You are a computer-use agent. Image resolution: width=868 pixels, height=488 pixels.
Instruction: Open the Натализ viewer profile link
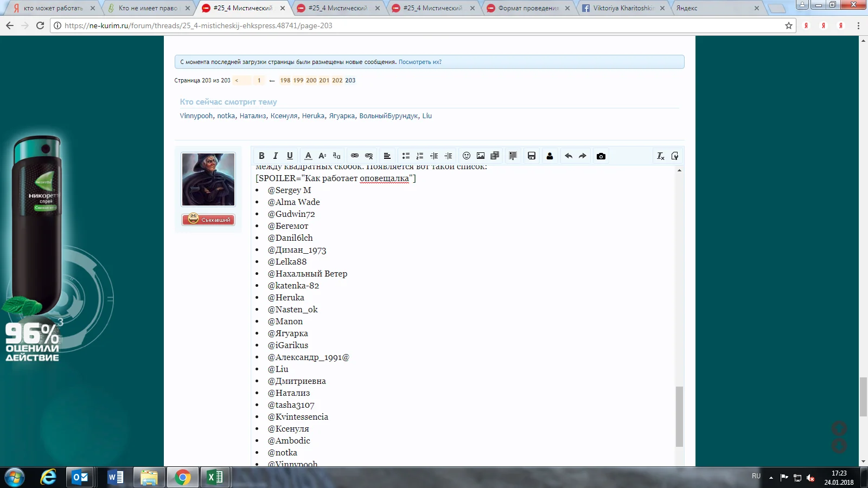click(x=253, y=116)
